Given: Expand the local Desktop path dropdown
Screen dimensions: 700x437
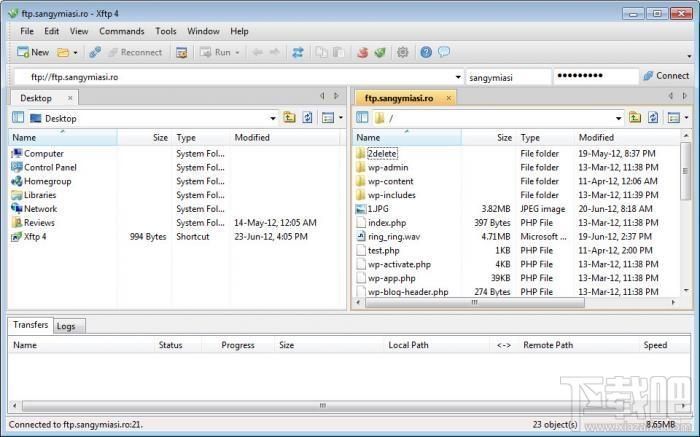Looking at the screenshot, I should (272, 118).
